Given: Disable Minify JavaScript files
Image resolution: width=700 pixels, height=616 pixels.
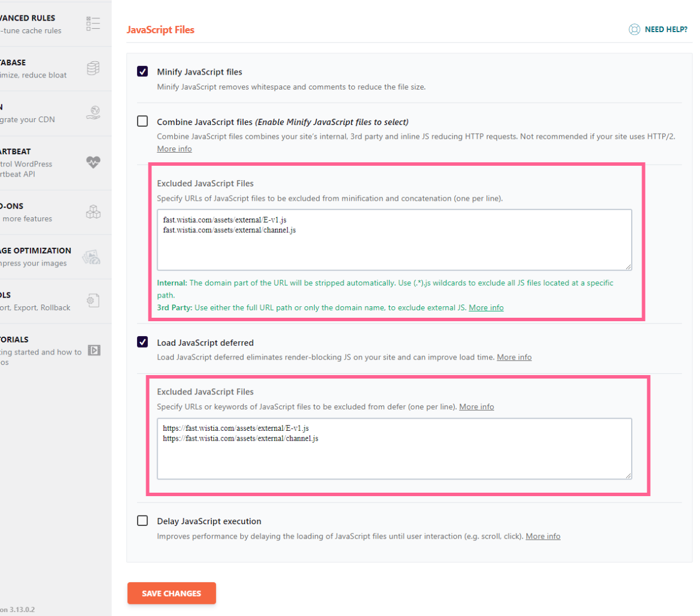Looking at the screenshot, I should coord(142,71).
